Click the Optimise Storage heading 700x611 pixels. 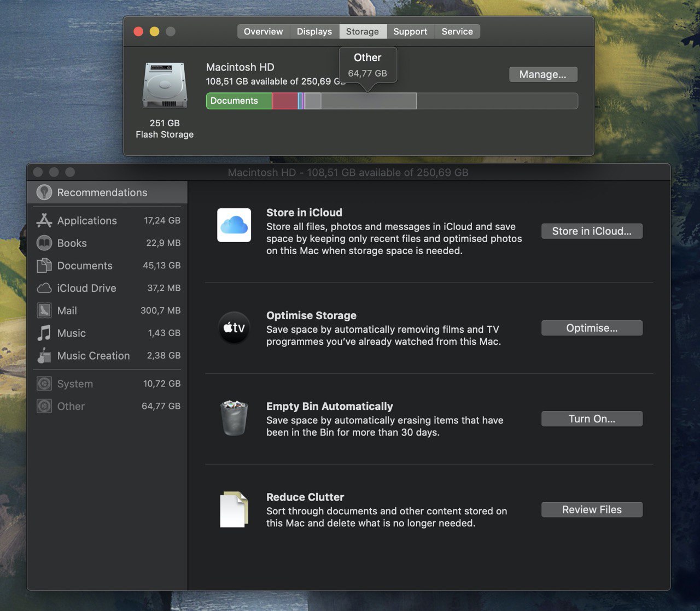tap(311, 315)
